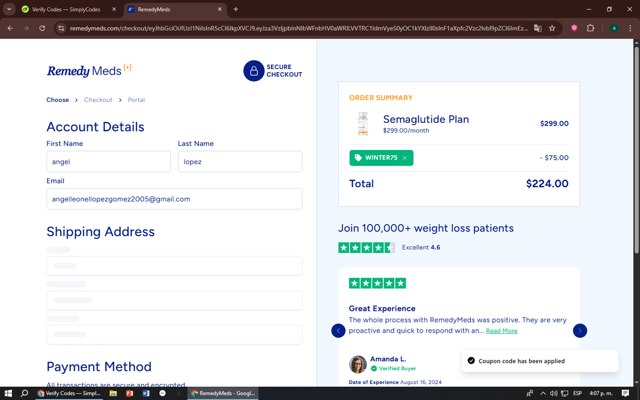Click the 4:07 p. m. clock
640x400 pixels.
coord(601,393)
